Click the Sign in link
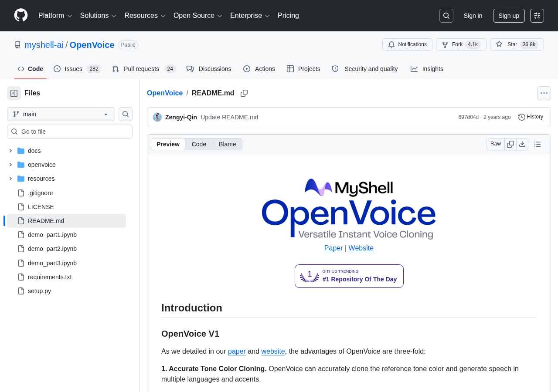Image resolution: width=558 pixels, height=392 pixels. point(473,16)
